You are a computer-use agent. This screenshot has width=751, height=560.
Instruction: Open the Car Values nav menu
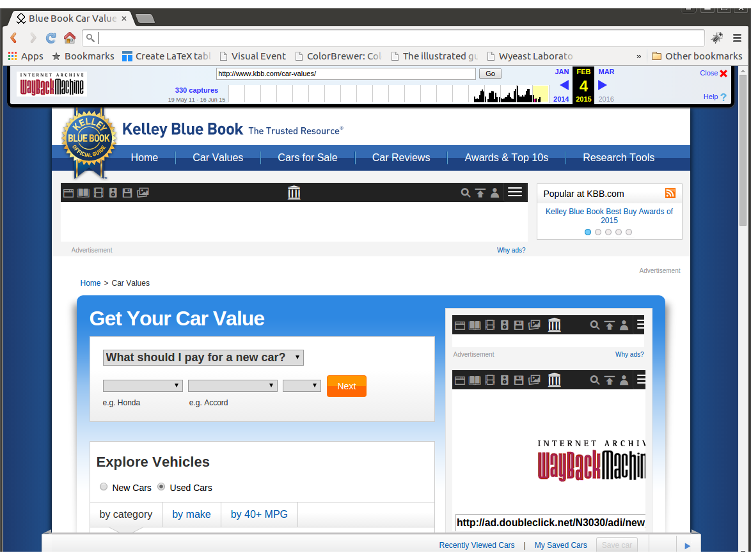coord(218,157)
